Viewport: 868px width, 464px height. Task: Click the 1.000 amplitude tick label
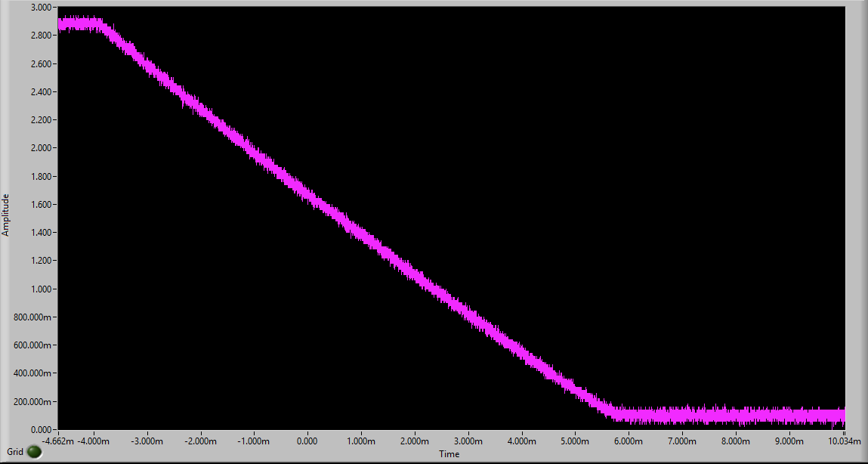41,289
